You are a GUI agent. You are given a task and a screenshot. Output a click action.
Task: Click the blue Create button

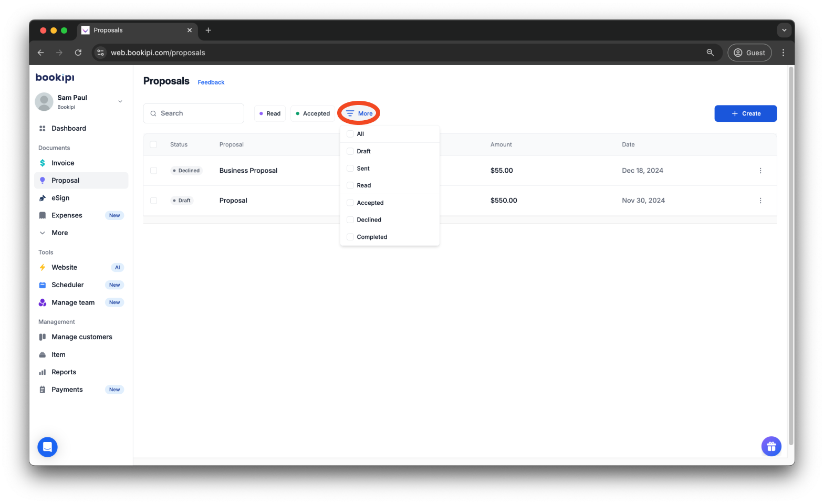[x=745, y=113]
